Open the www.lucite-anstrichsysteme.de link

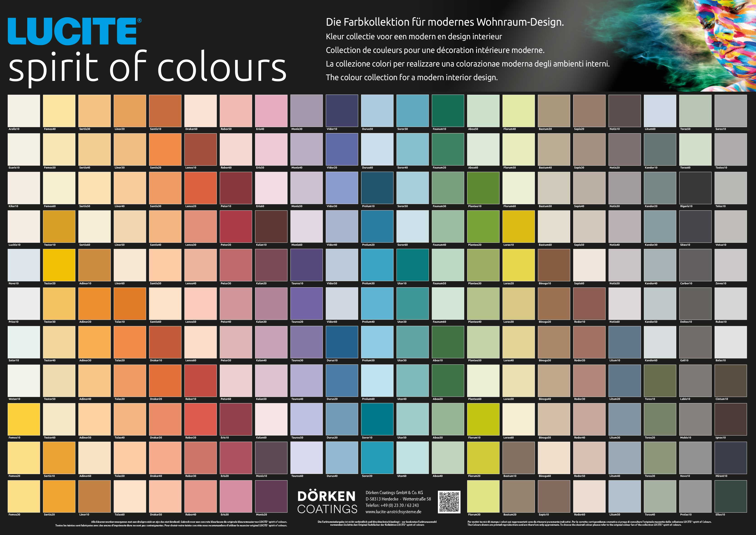tap(393, 512)
